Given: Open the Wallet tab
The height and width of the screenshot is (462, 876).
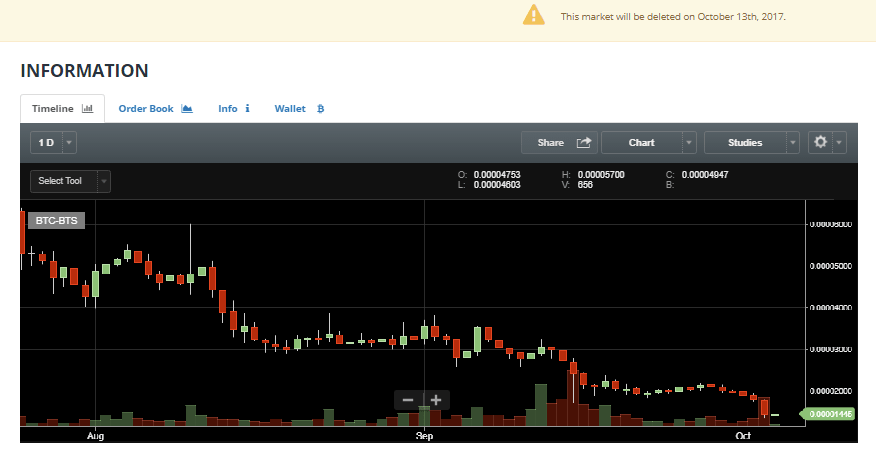Looking at the screenshot, I should 290,109.
